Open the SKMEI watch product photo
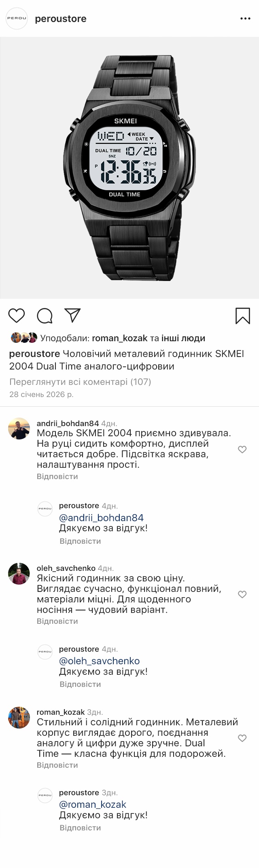This screenshot has width=259, height=868. pyautogui.click(x=129, y=168)
